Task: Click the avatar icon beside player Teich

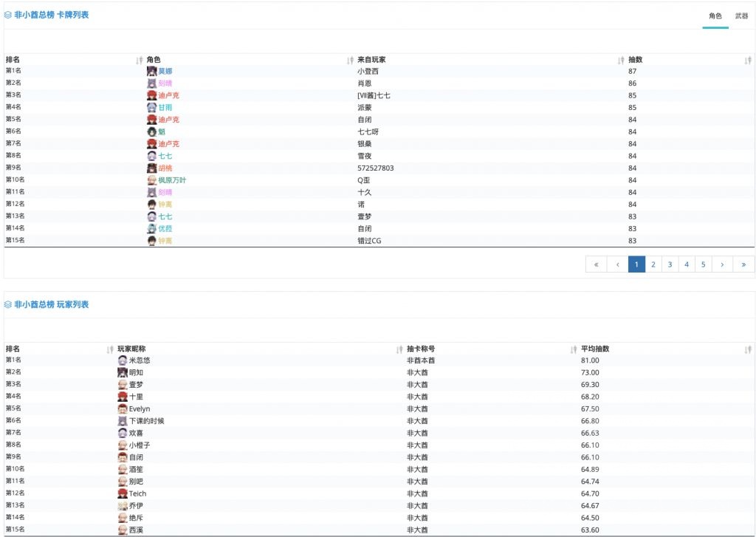Action: [123, 493]
